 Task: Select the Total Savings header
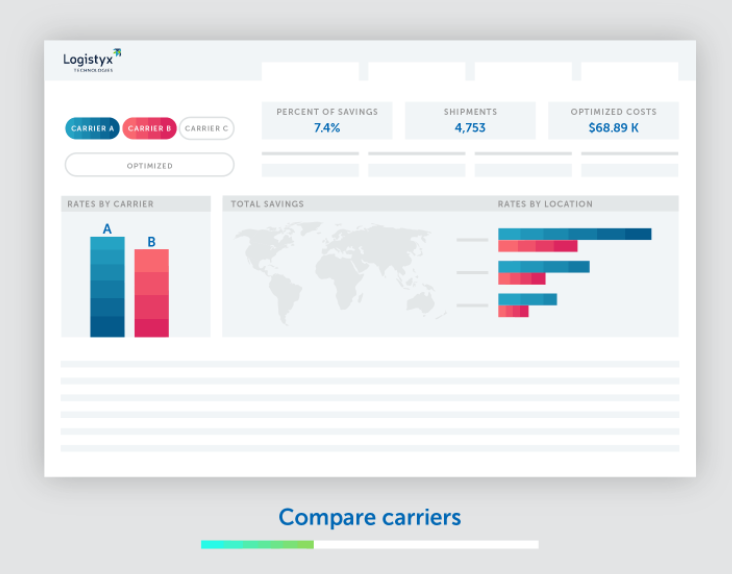267,204
